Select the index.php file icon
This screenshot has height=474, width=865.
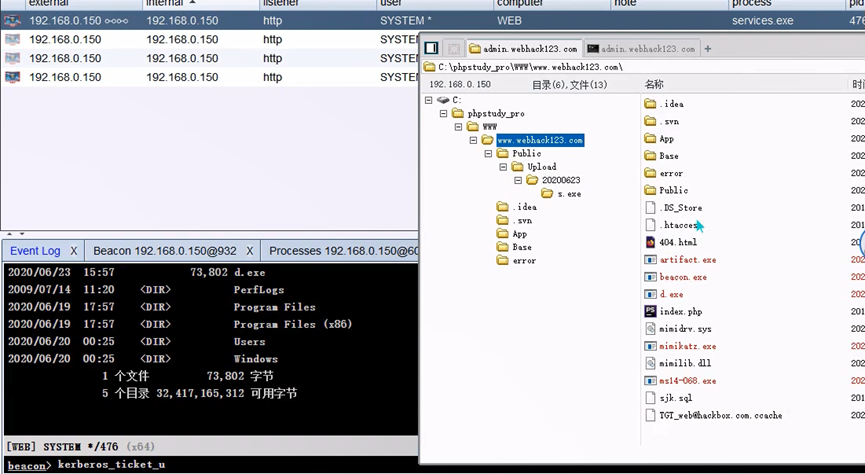coord(650,312)
